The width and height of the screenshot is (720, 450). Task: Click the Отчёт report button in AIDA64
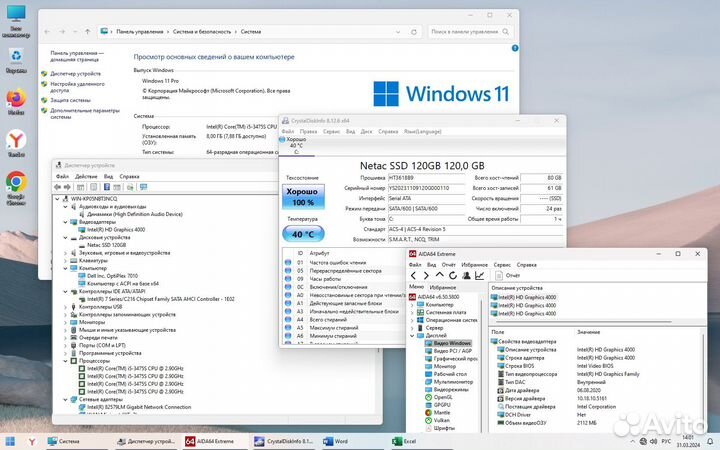coord(508,276)
